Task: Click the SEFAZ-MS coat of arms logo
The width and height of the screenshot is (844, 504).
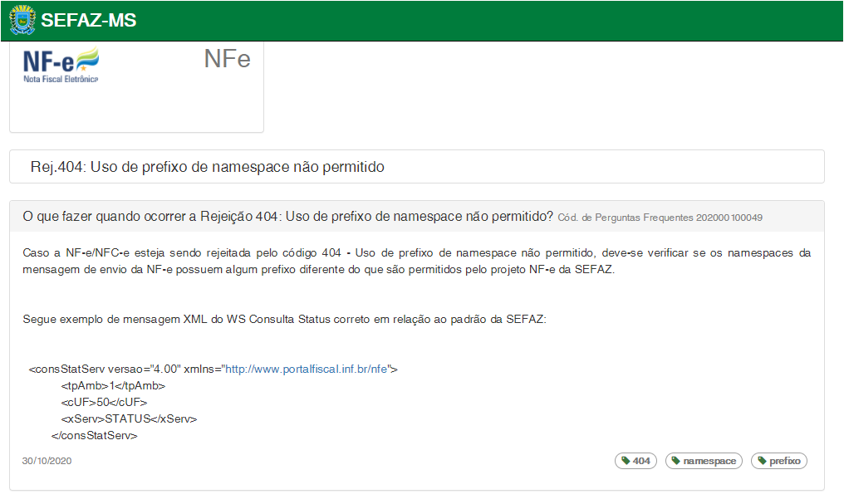Action: [x=22, y=20]
